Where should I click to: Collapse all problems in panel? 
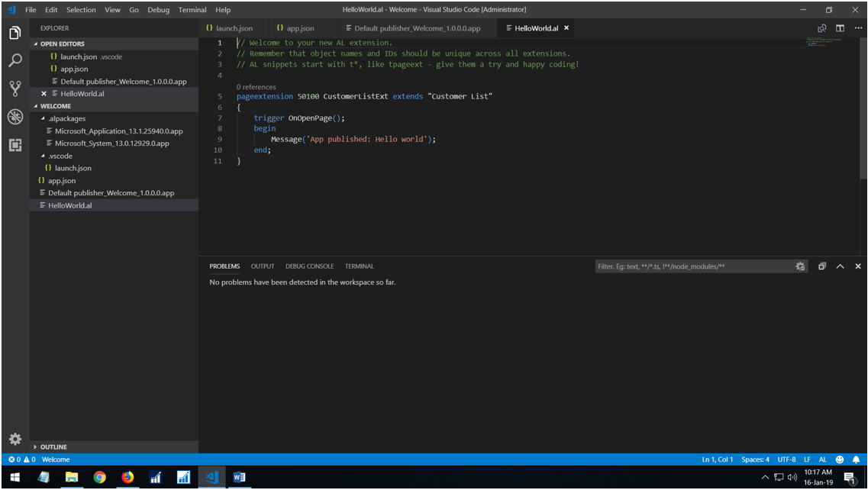[822, 266]
